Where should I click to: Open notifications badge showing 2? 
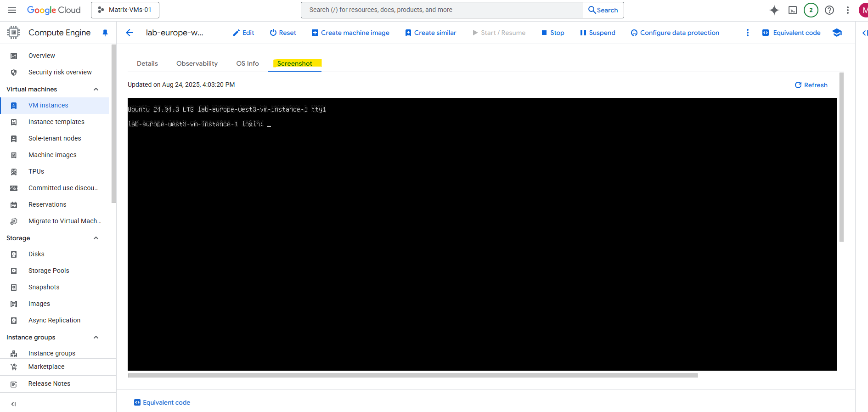click(x=811, y=10)
